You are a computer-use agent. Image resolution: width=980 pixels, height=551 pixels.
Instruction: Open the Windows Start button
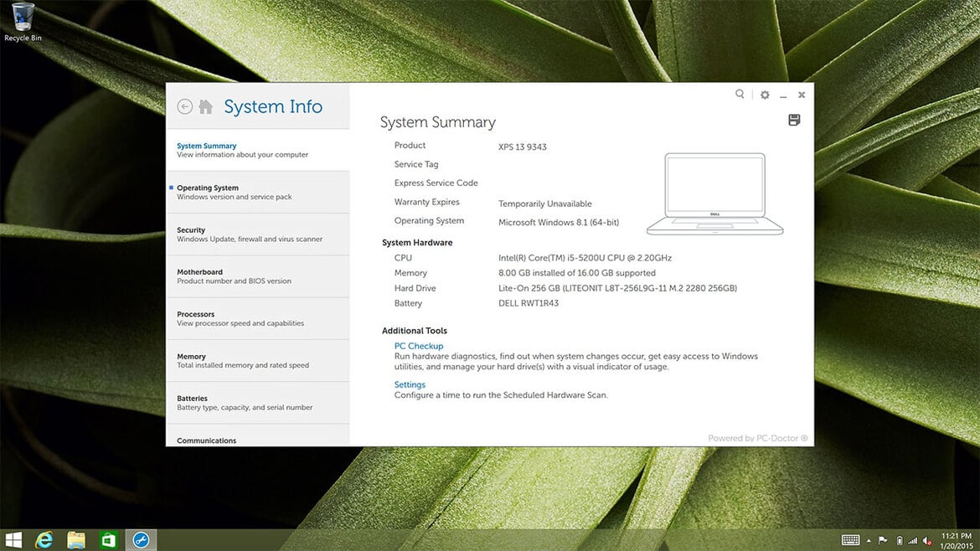tap(13, 540)
